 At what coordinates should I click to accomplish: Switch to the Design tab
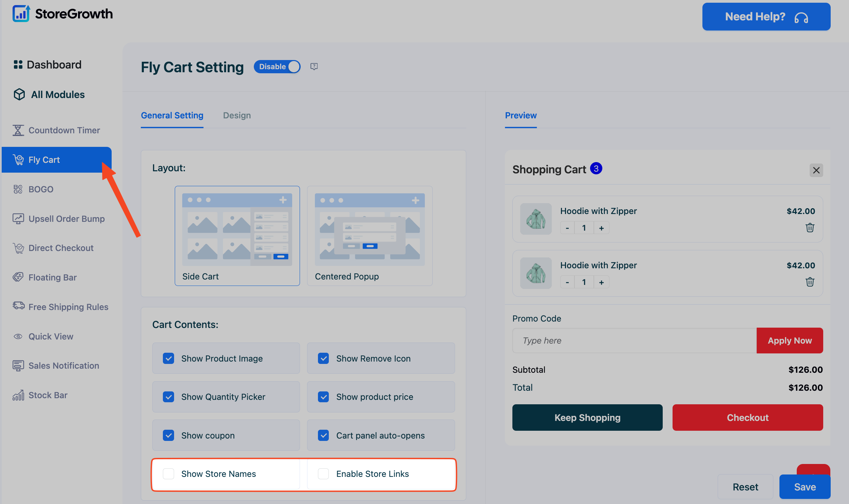pyautogui.click(x=237, y=115)
